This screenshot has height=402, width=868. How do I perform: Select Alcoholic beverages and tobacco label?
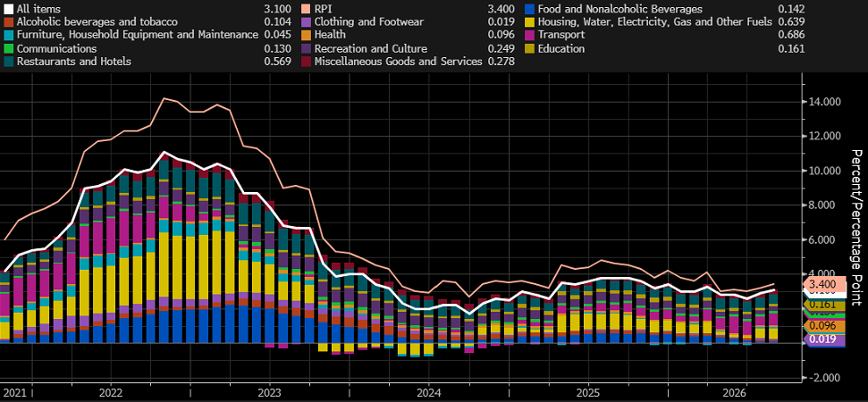click(x=97, y=22)
